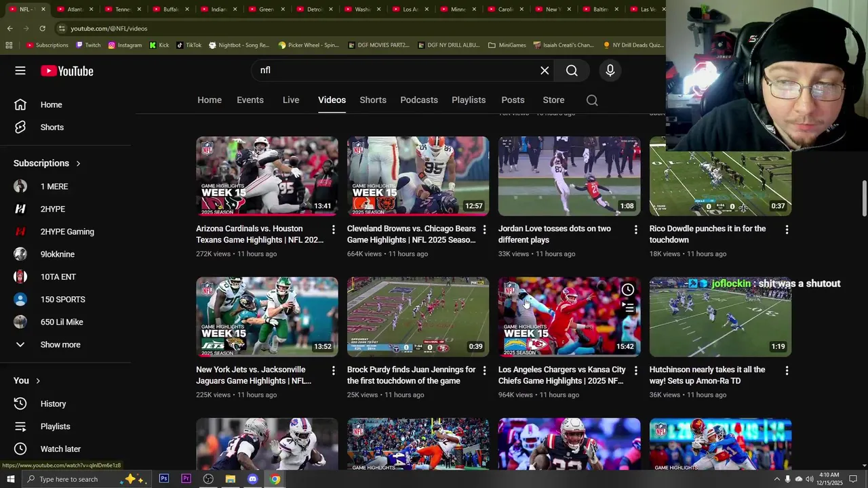Open Cardinals vs. Texans highlights thumbnail
Image resolution: width=868 pixels, height=488 pixels.
pyautogui.click(x=267, y=176)
